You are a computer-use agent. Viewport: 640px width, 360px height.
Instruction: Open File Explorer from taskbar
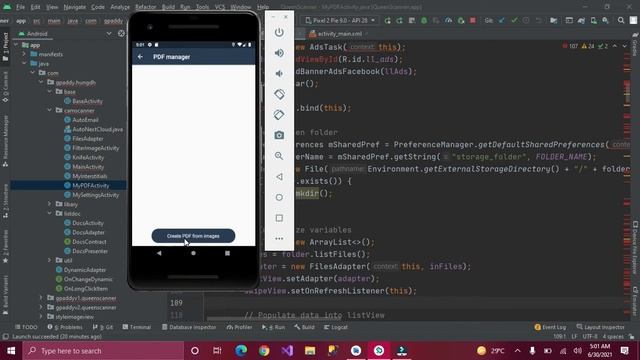[x=310, y=351]
